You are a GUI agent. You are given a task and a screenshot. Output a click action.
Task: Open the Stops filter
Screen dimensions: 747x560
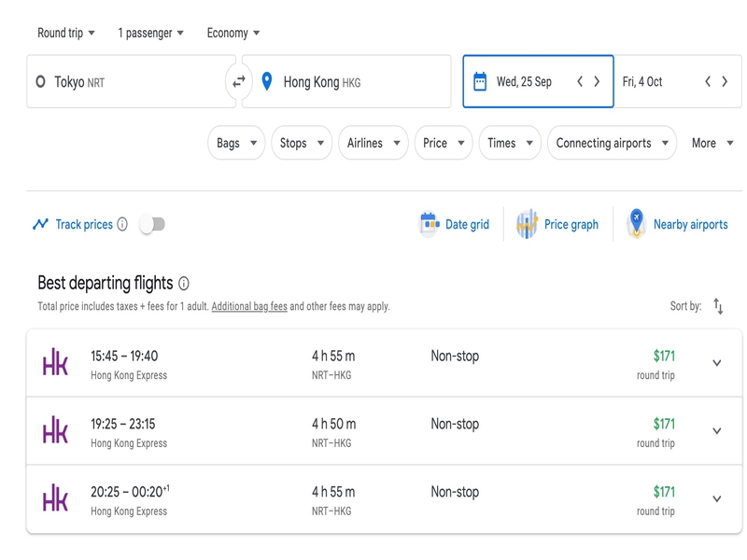tap(302, 143)
